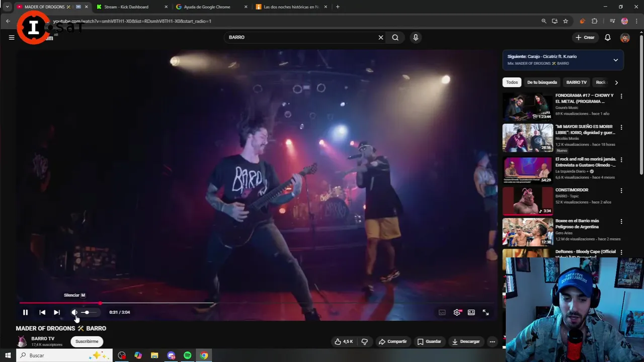Open options for MI MAYOR SUEÑO video

[621, 128]
